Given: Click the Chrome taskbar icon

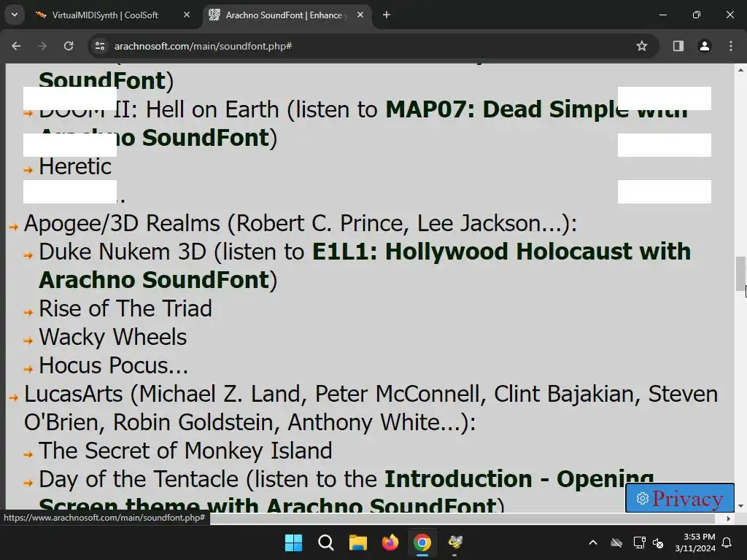Looking at the screenshot, I should tap(422, 542).
